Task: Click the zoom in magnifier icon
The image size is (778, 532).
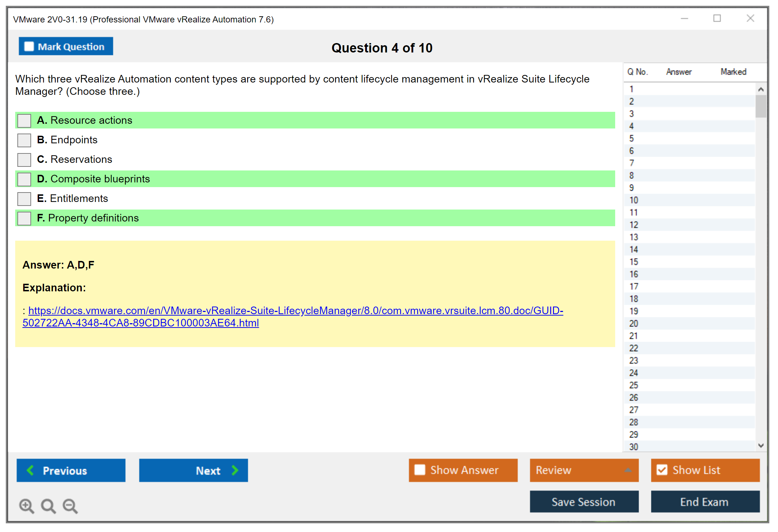Action: point(26,506)
